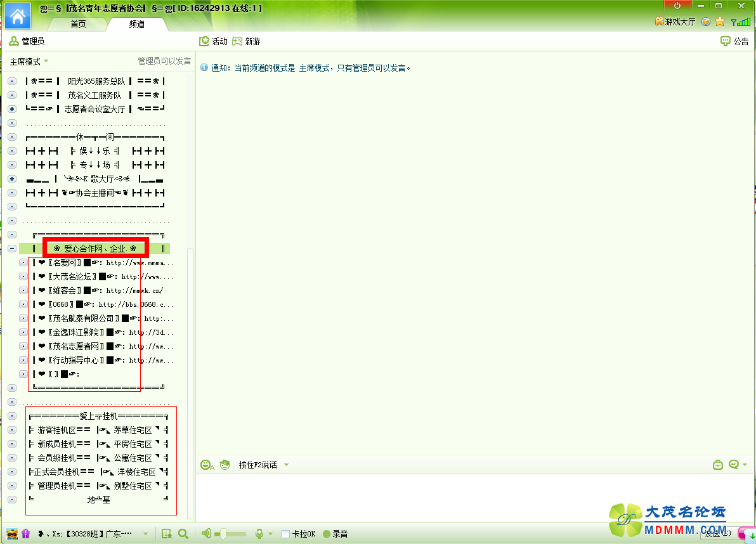756x544 pixels.
Task: Click the second smiley face icon in chat bar
Action: pos(225,465)
